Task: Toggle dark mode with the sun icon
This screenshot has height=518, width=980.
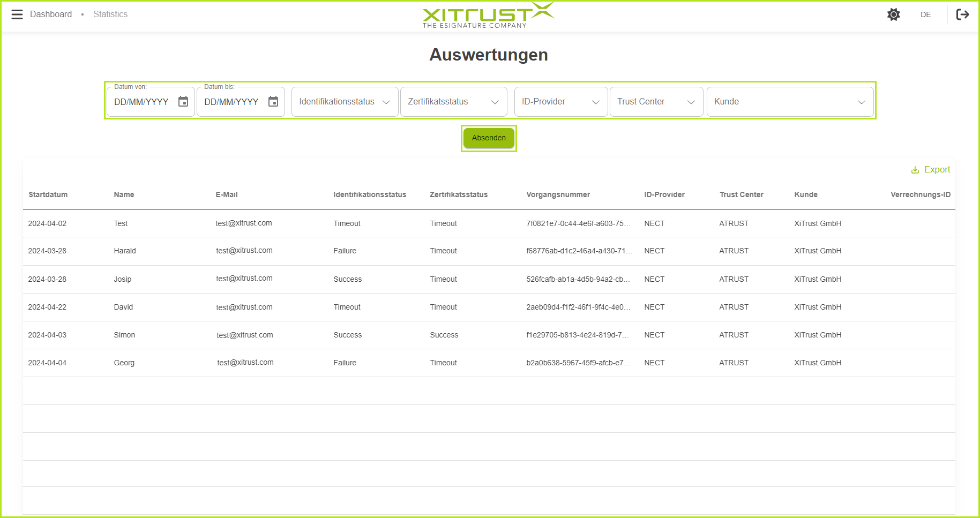Action: tap(893, 14)
